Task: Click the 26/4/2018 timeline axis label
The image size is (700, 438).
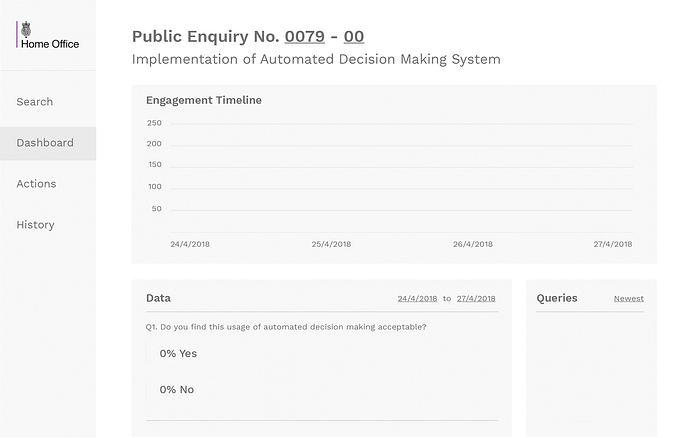Action: click(473, 244)
